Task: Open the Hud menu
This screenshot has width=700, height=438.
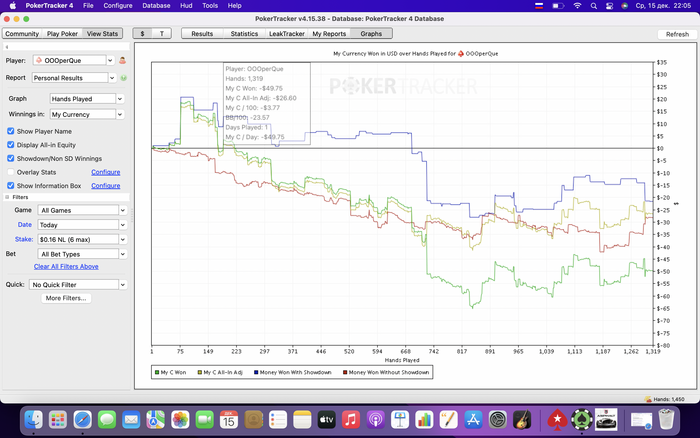Action: click(x=186, y=6)
